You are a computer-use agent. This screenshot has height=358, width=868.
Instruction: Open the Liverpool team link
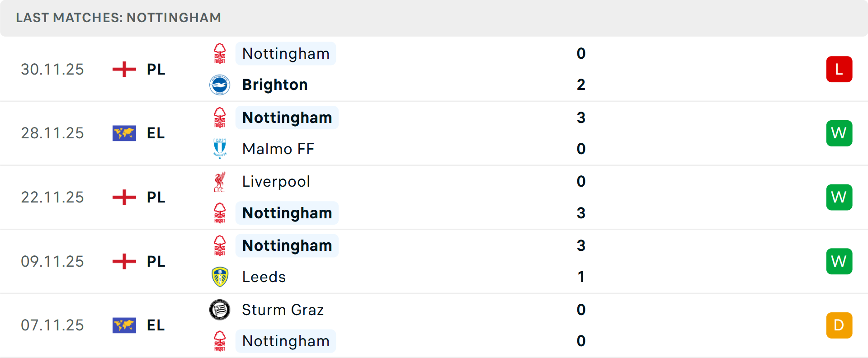pyautogui.click(x=276, y=182)
